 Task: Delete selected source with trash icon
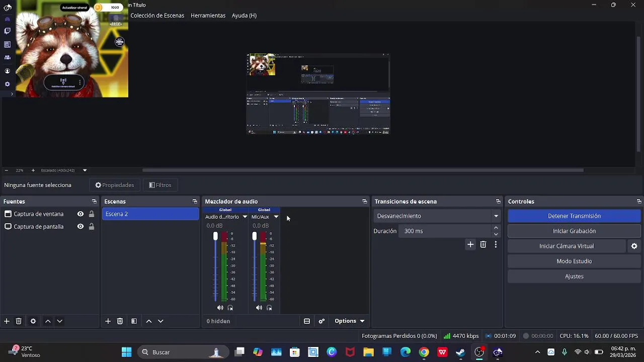point(19,321)
